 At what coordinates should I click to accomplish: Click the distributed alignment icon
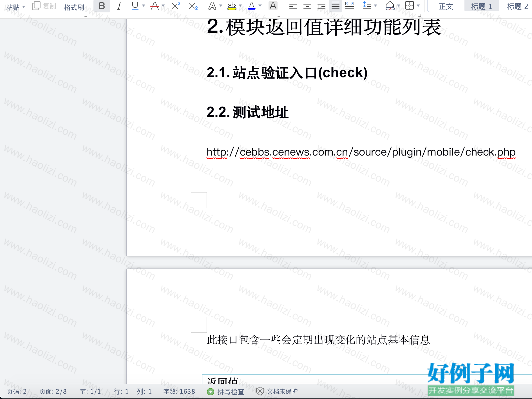(x=350, y=6)
